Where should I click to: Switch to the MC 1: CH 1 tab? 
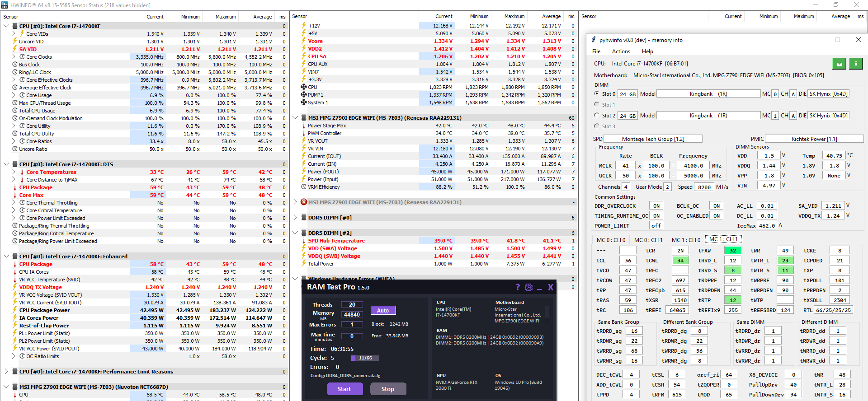coord(723,239)
